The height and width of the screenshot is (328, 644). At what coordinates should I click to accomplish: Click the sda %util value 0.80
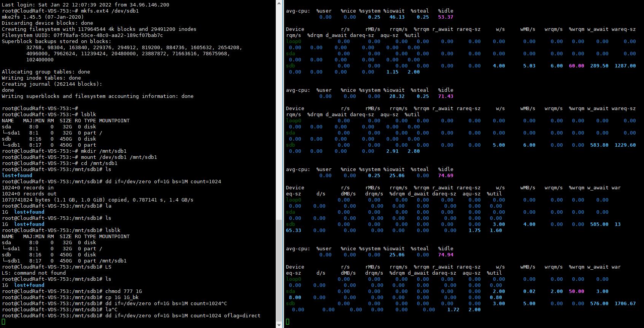click(496, 298)
